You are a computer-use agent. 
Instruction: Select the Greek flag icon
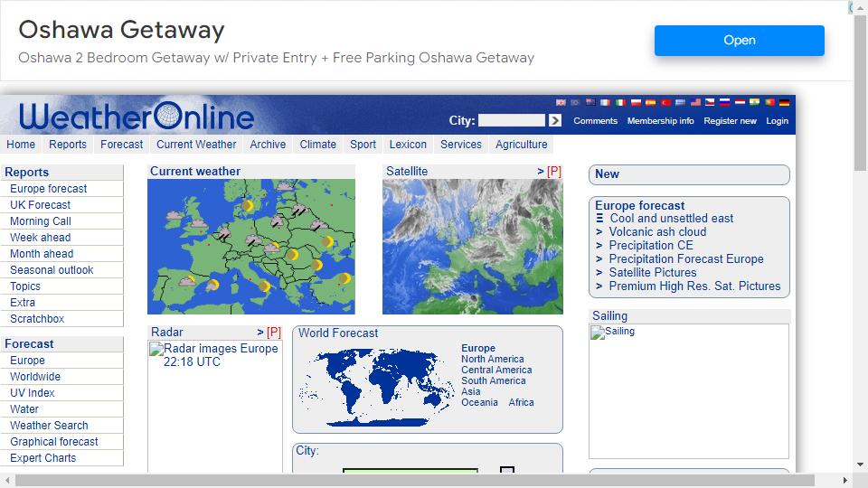pos(680,102)
